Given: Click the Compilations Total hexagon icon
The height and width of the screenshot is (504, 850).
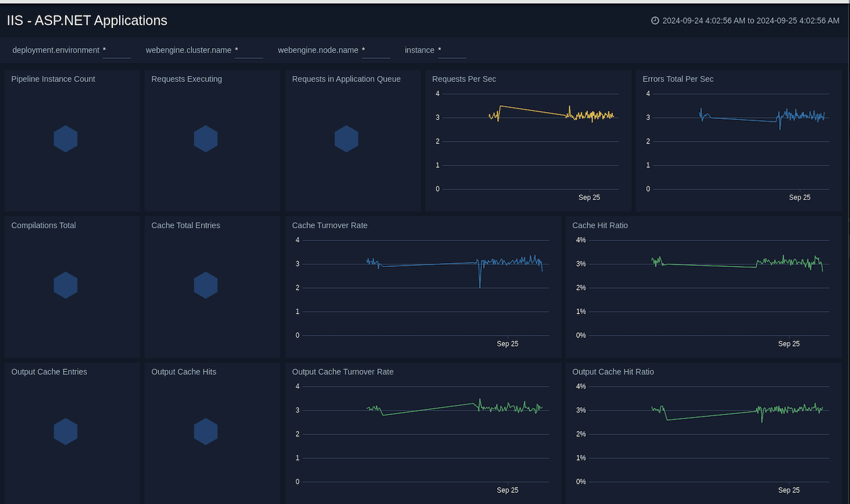Looking at the screenshot, I should click(x=66, y=285).
